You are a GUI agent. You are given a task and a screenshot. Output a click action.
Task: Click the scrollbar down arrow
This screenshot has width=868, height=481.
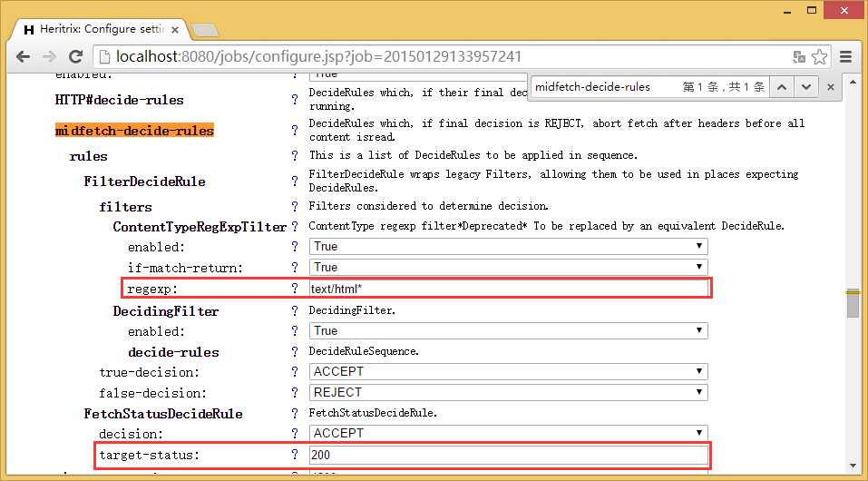click(x=853, y=466)
